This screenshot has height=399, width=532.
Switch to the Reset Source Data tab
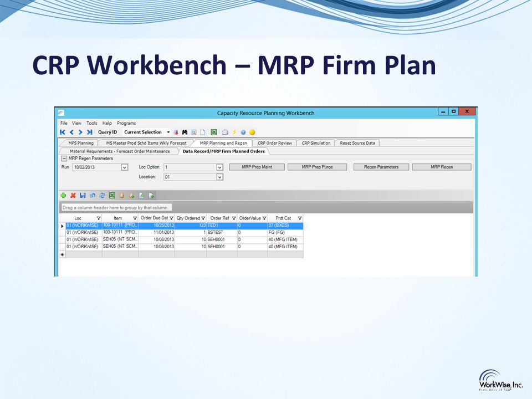(357, 143)
